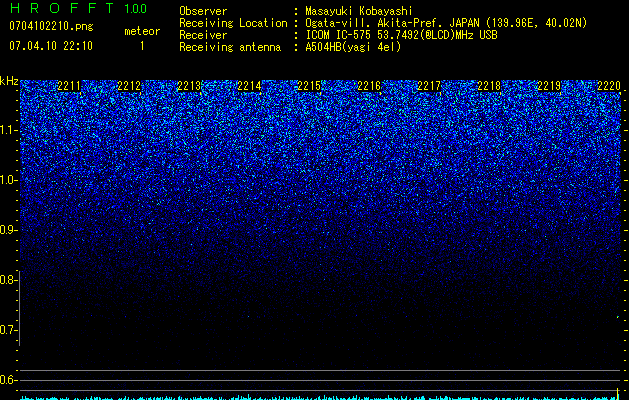
Task: Click the Ogata-vill. Akita-Pref. JAPAN location text
Action: [x=446, y=23]
